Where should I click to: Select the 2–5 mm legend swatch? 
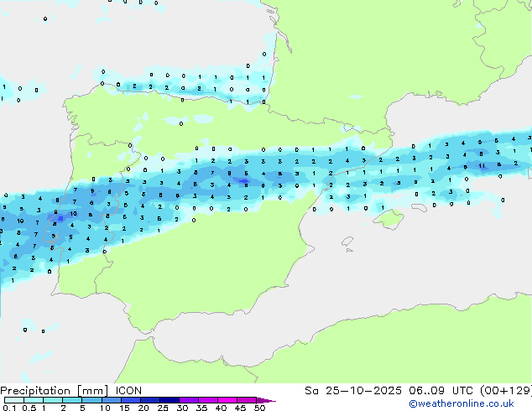(72, 400)
